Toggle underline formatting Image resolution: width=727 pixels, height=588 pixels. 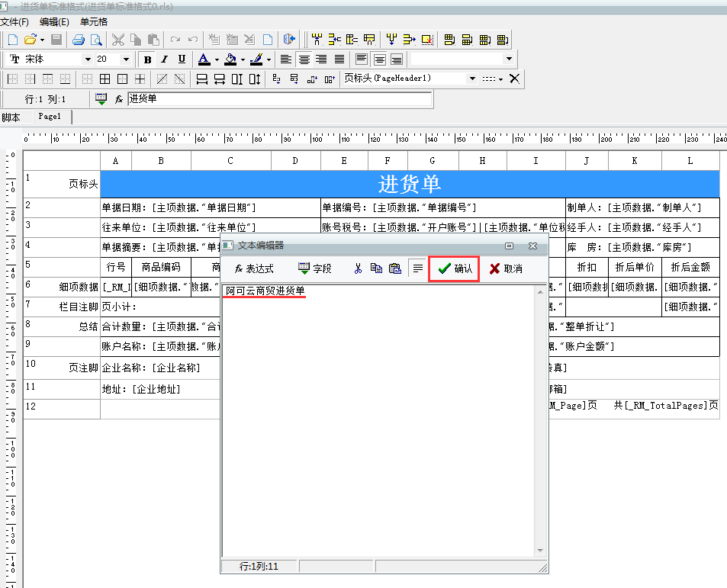[181, 59]
